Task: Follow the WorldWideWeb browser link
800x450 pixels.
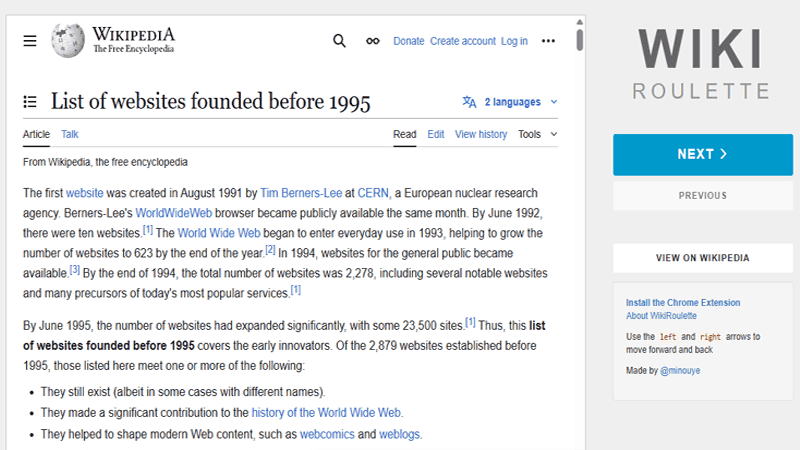Action: tap(173, 213)
